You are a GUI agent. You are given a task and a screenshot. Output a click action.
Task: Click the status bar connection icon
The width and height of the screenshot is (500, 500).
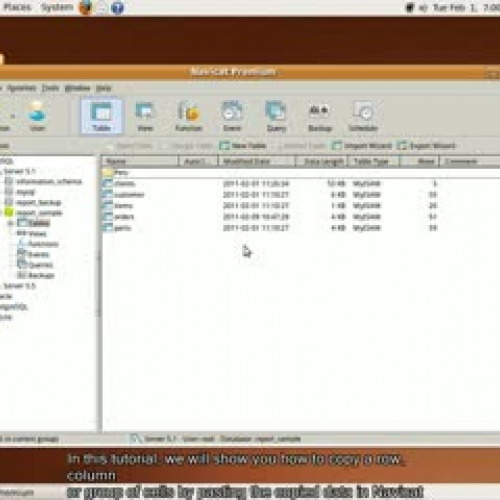(x=136, y=439)
